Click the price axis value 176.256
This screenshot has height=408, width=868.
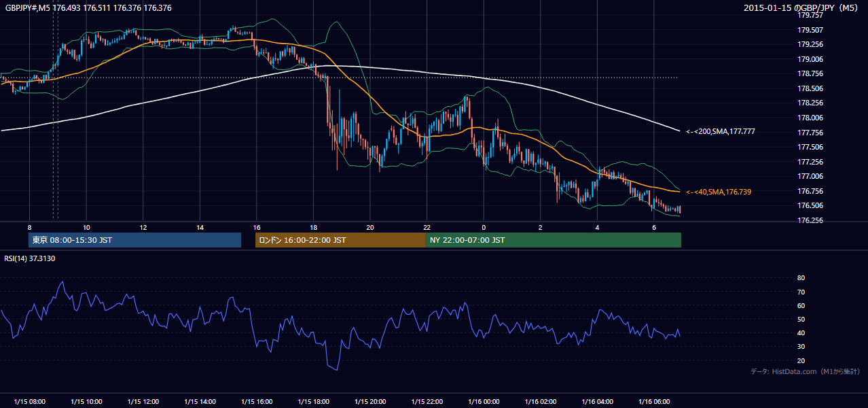click(x=812, y=220)
